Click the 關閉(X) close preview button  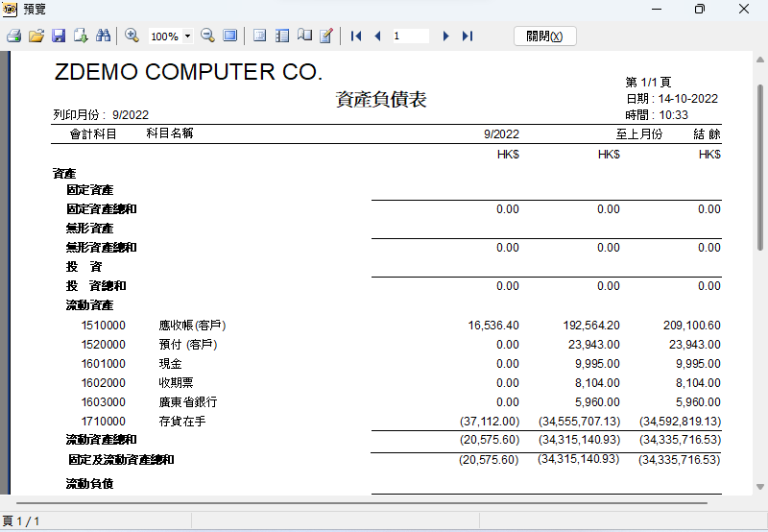pyautogui.click(x=544, y=36)
